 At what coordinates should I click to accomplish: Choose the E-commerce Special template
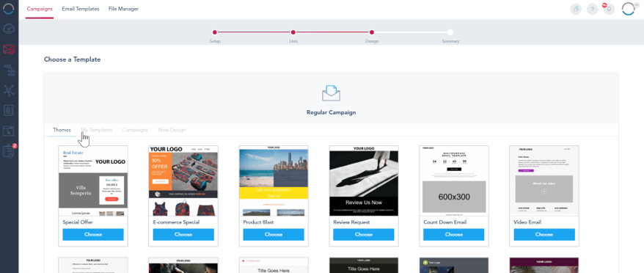pyautogui.click(x=183, y=234)
